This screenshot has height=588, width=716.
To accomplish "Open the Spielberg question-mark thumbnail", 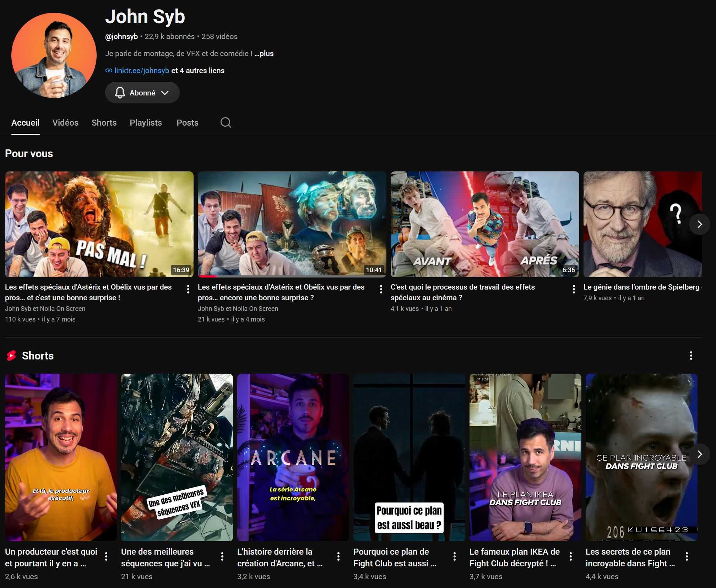I will (x=642, y=224).
